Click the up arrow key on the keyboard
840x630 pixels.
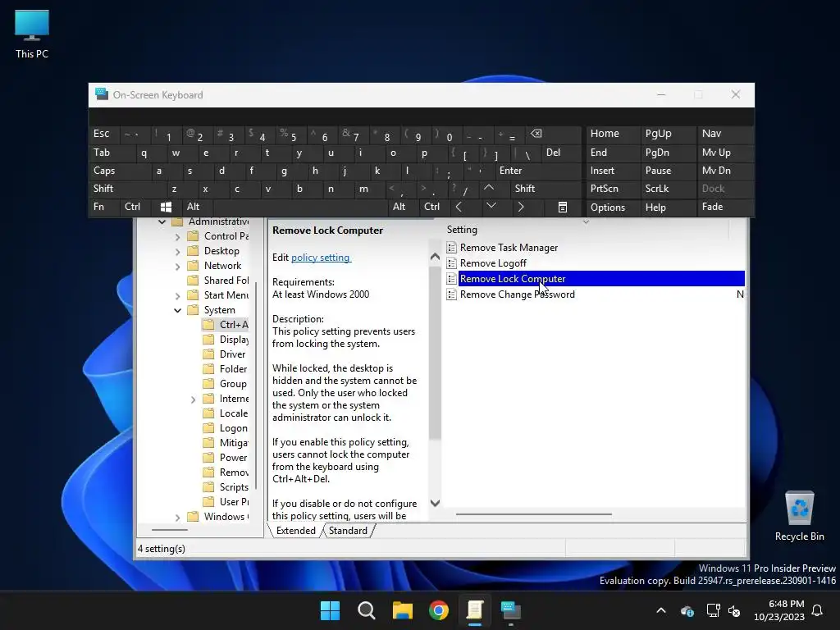click(x=489, y=188)
